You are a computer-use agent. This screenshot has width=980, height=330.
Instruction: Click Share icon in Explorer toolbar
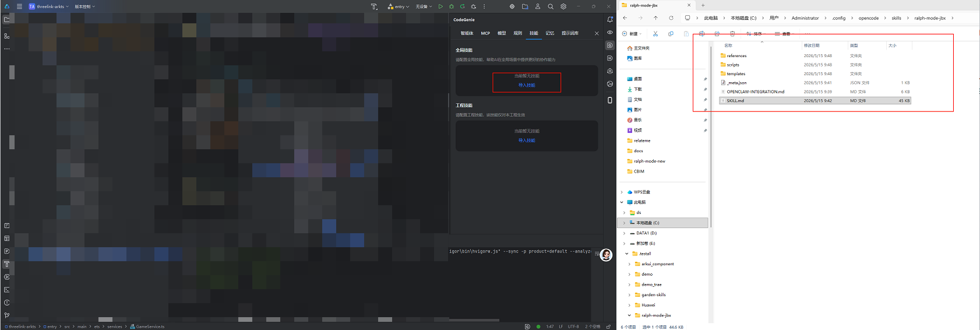[717, 34]
